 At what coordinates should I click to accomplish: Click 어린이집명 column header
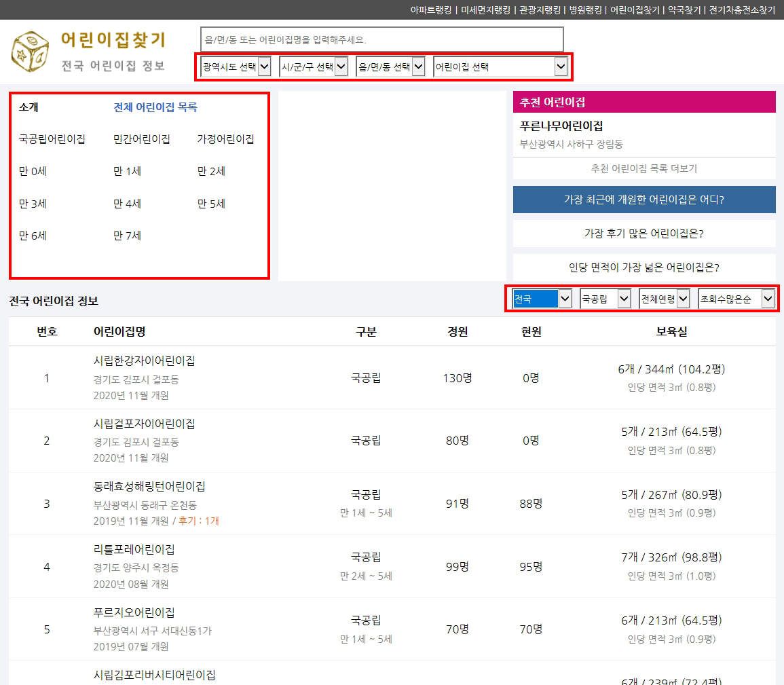[x=119, y=331]
